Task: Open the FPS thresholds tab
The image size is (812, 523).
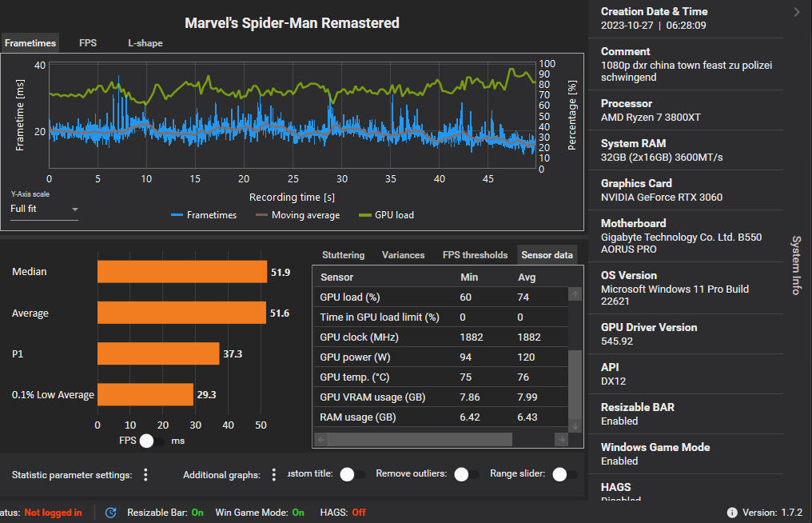Action: tap(475, 255)
